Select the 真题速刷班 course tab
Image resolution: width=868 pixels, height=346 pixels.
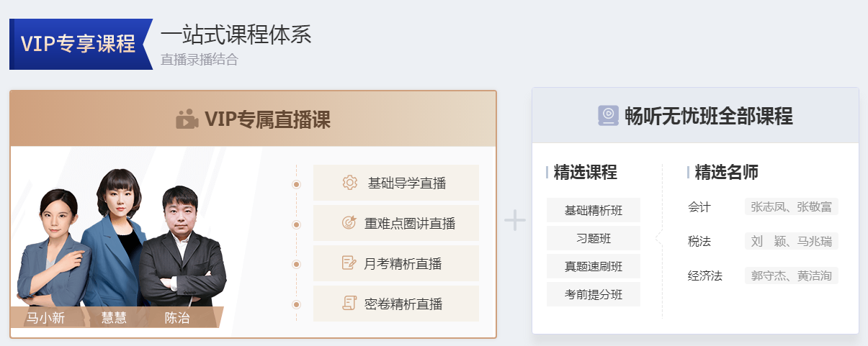pos(593,266)
